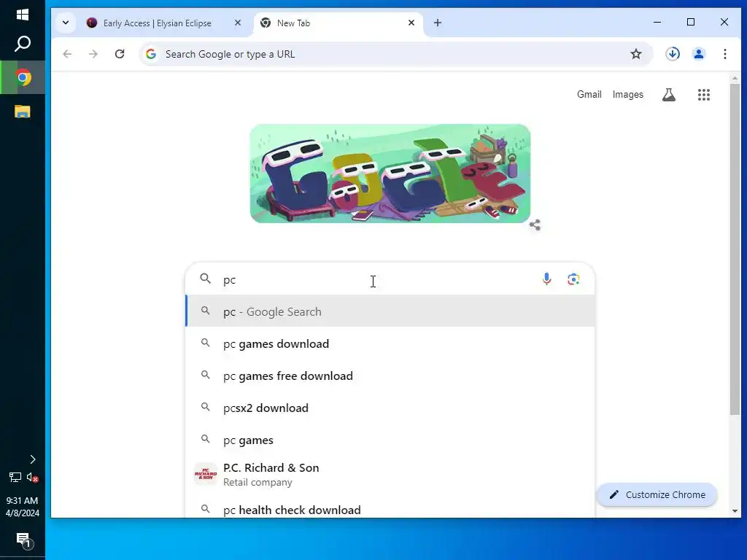Click the page vertical scrollbar thumb
The height and width of the screenshot is (560, 747).
pyautogui.click(x=735, y=249)
